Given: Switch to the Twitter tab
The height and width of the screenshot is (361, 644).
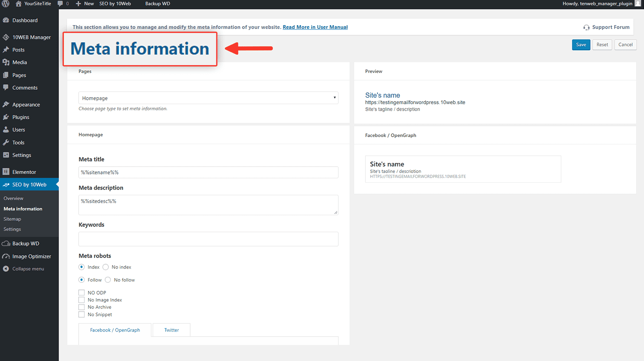Looking at the screenshot, I should (x=171, y=330).
